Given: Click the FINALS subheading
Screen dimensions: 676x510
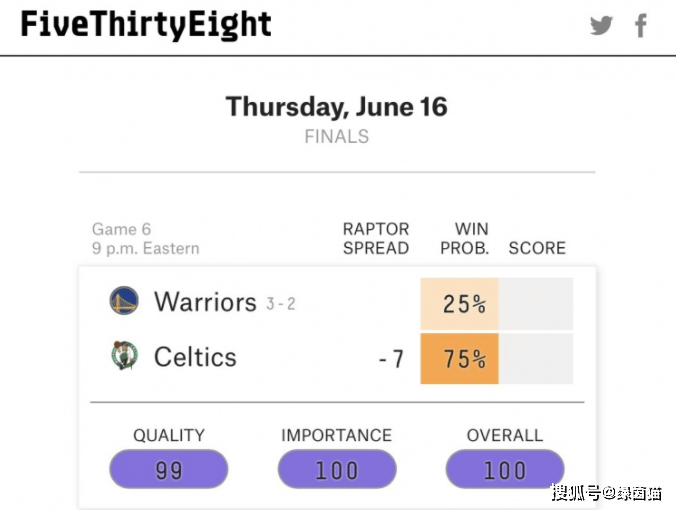Looking at the screenshot, I should (337, 137).
